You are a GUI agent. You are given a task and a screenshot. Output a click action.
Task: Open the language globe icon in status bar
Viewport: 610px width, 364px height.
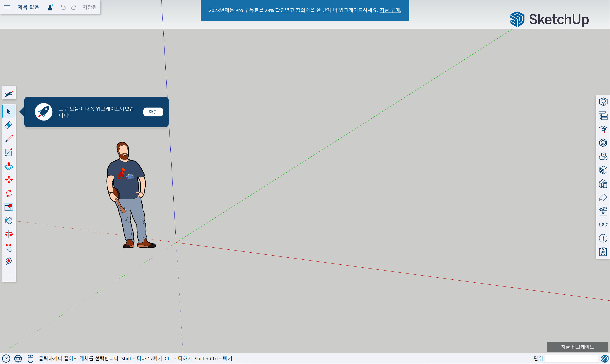pyautogui.click(x=18, y=359)
